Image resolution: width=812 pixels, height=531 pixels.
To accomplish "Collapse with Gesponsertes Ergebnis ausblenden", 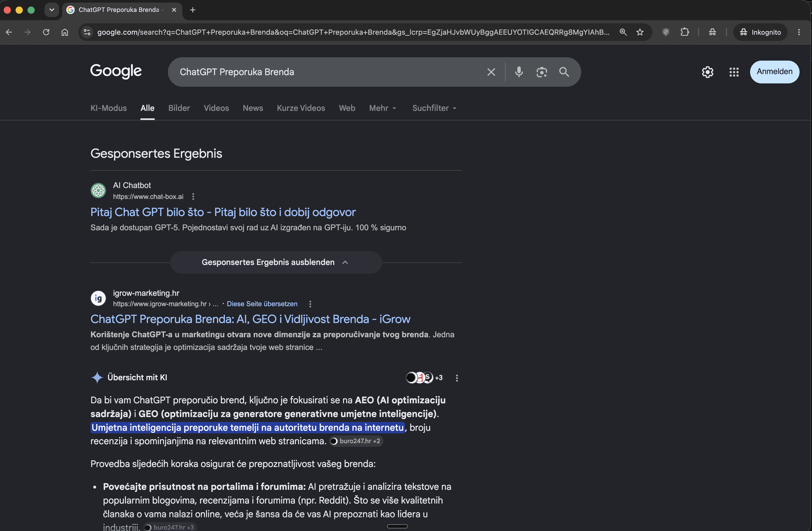I will pyautogui.click(x=276, y=262).
